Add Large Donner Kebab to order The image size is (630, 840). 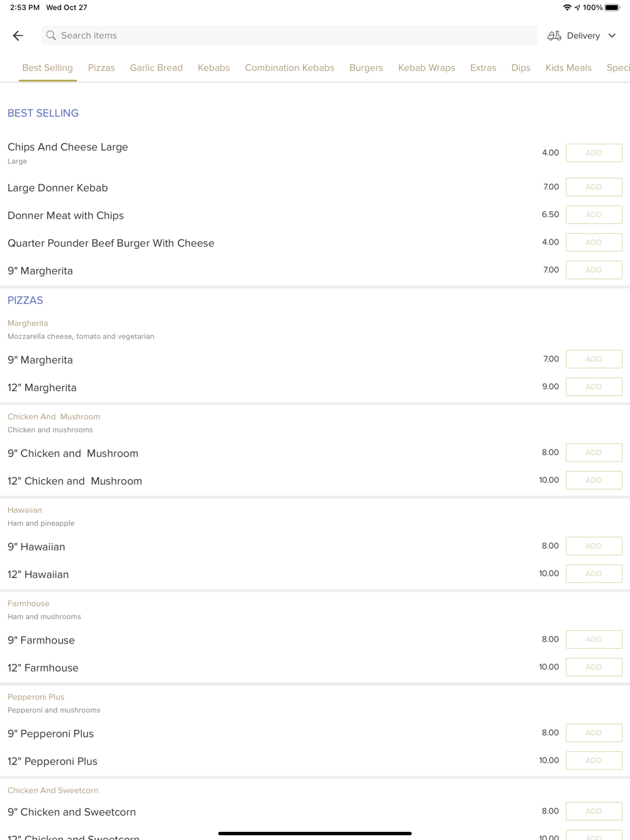[594, 187]
